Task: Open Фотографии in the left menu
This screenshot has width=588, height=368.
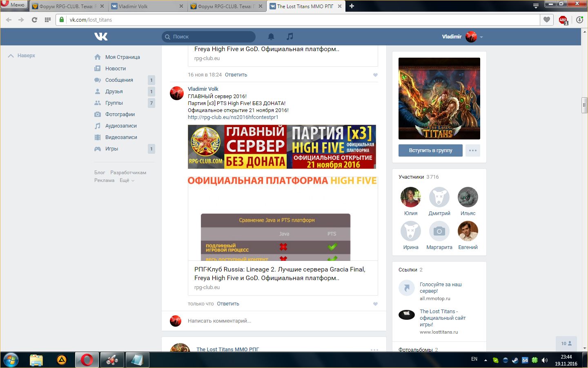Action: (120, 114)
